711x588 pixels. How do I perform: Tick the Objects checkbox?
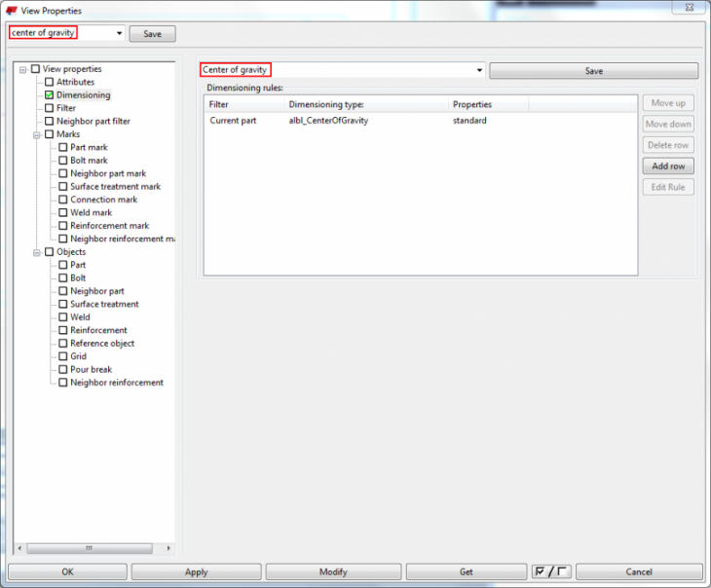(x=50, y=251)
